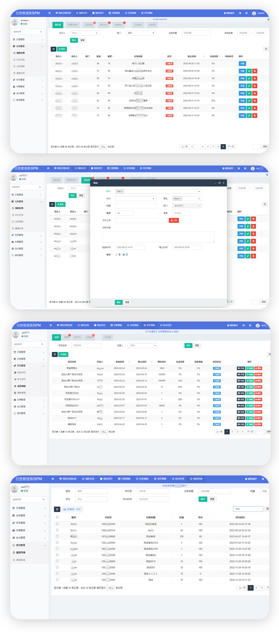279x644 pixels.
Task: Open 详情 for the 项目测试0307 project row
Action: coord(241,406)
